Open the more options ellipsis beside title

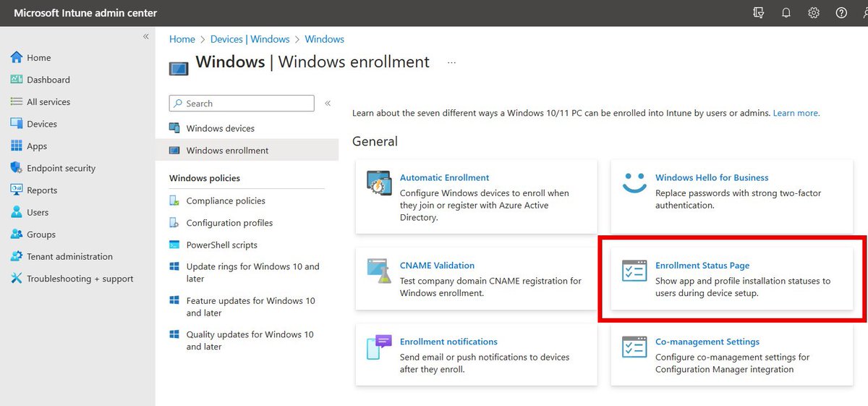pos(451,63)
